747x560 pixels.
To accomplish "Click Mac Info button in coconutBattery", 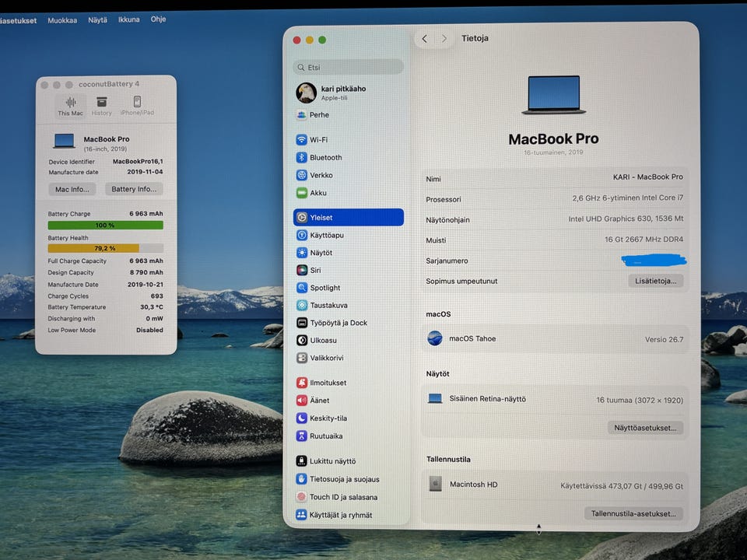I will pyautogui.click(x=72, y=189).
